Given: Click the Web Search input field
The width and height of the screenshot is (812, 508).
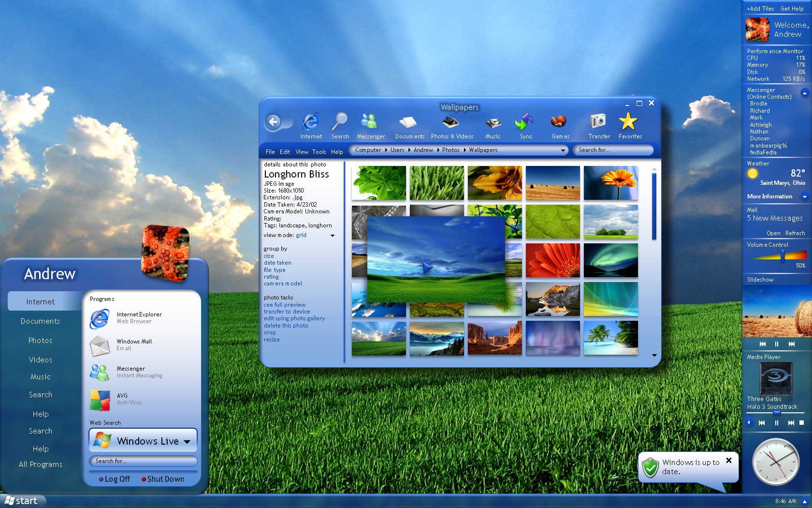Looking at the screenshot, I should click(x=143, y=461).
